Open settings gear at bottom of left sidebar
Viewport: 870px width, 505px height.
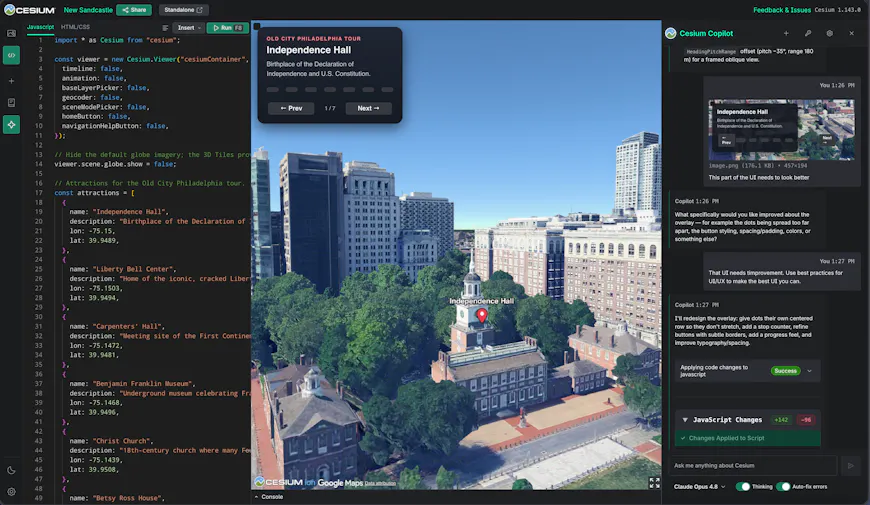(11, 492)
